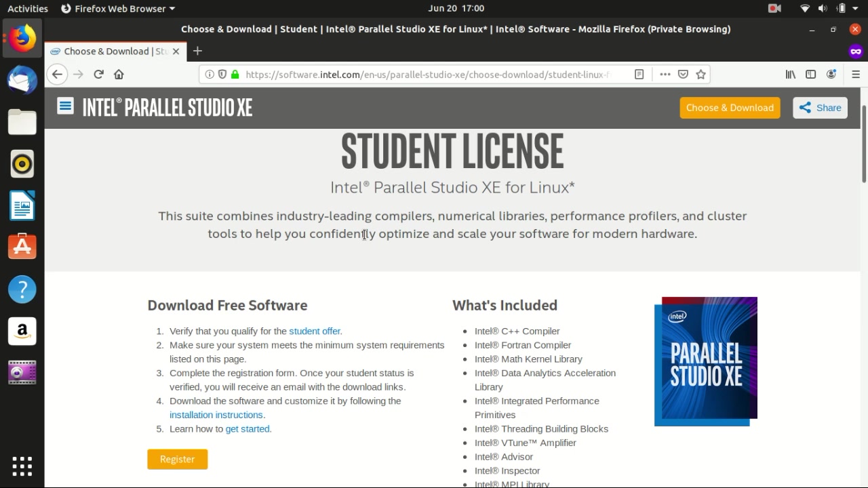Open tracking protection shield icon
Screen dimensions: 868x488
pos(222,75)
